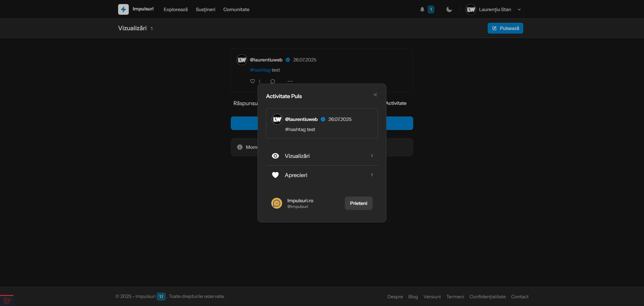Open the Explorează menu item
This screenshot has height=306, width=644.
tap(175, 9)
